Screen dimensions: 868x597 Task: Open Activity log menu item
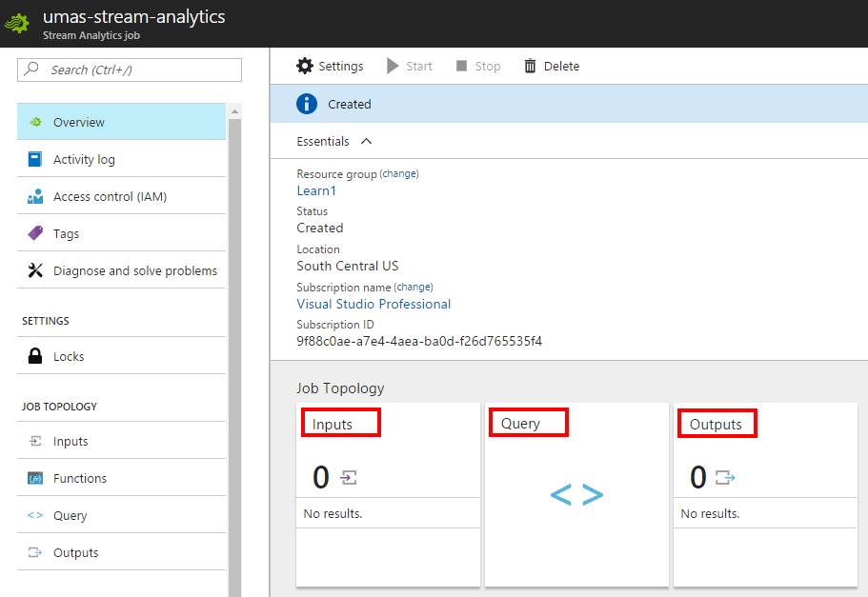click(x=121, y=159)
